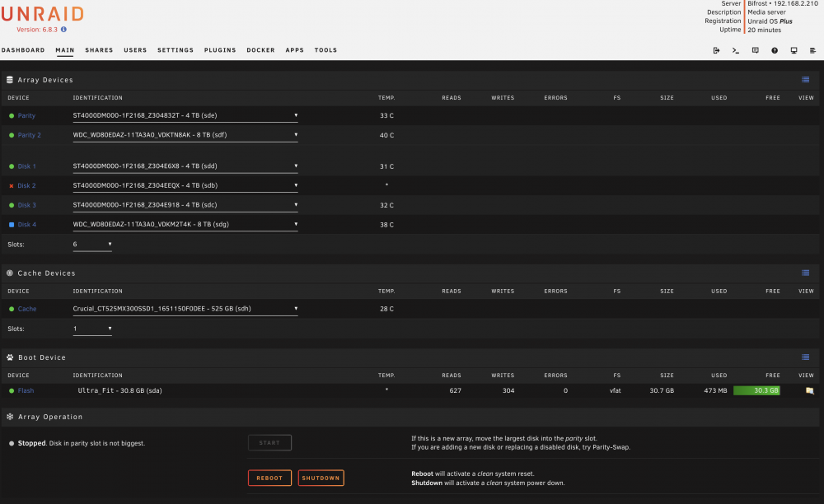Image resolution: width=824 pixels, height=504 pixels.
Task: Open the Disk 4 device link
Action: [x=27, y=225]
